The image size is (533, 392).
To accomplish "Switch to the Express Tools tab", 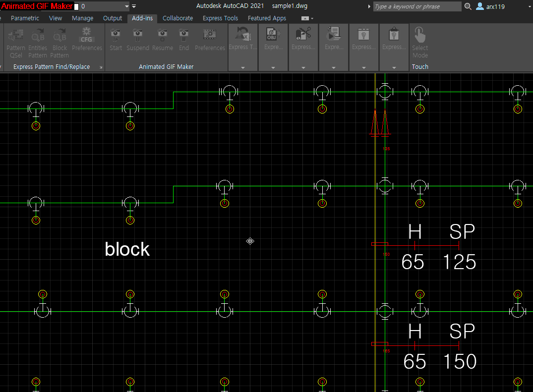I will click(220, 18).
